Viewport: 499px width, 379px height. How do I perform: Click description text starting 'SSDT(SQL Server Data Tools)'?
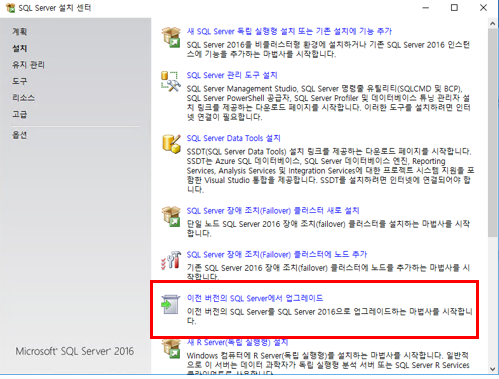[x=330, y=170]
